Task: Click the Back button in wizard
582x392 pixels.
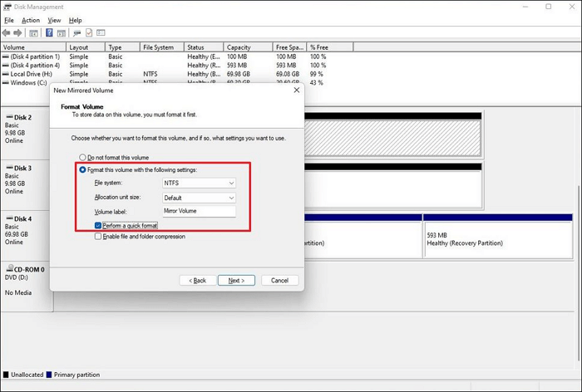Action: pos(198,281)
